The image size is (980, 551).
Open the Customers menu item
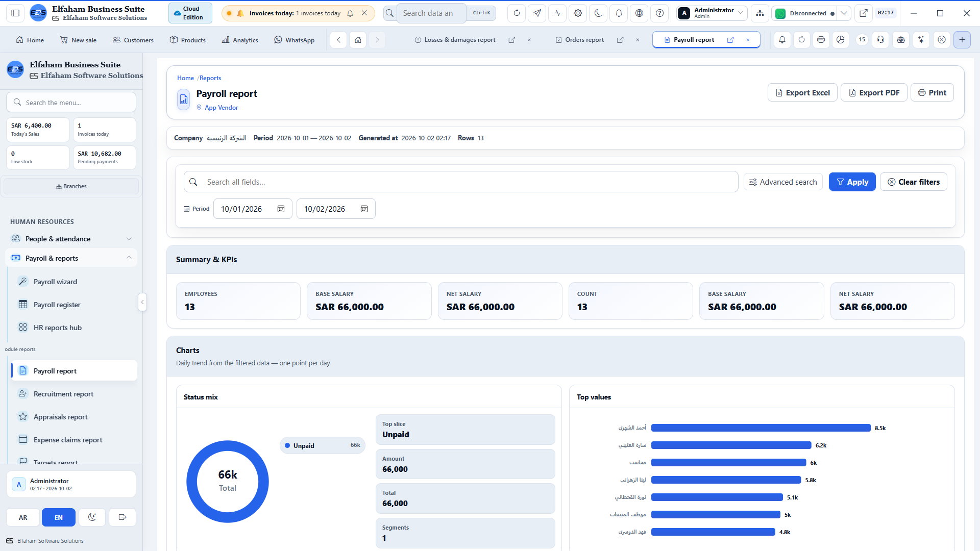pos(133,40)
